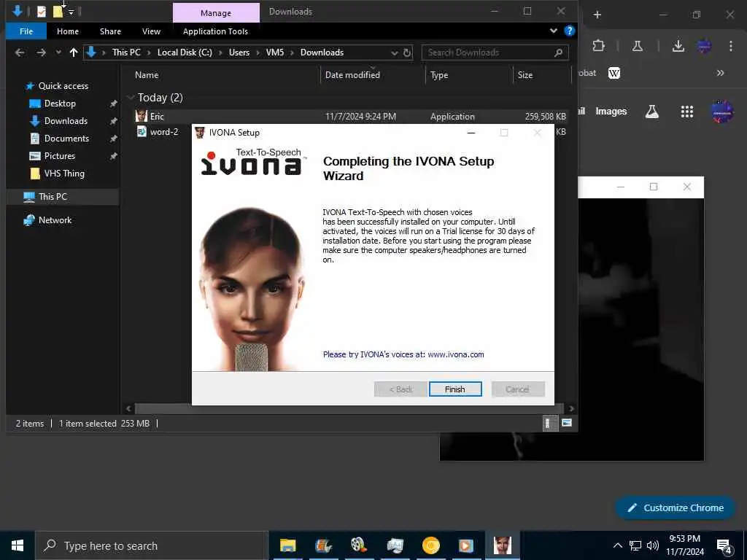Select This PC in navigation pane
This screenshot has width=747, height=560.
point(53,197)
